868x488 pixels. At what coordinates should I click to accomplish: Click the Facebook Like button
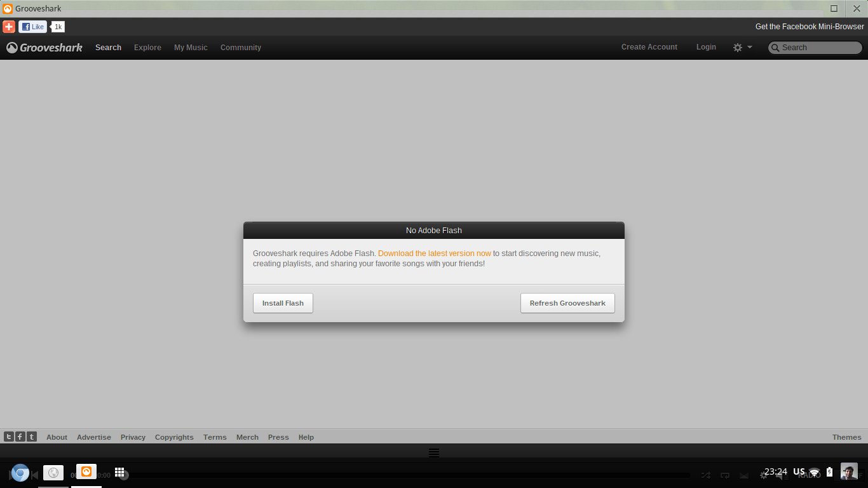pos(32,27)
